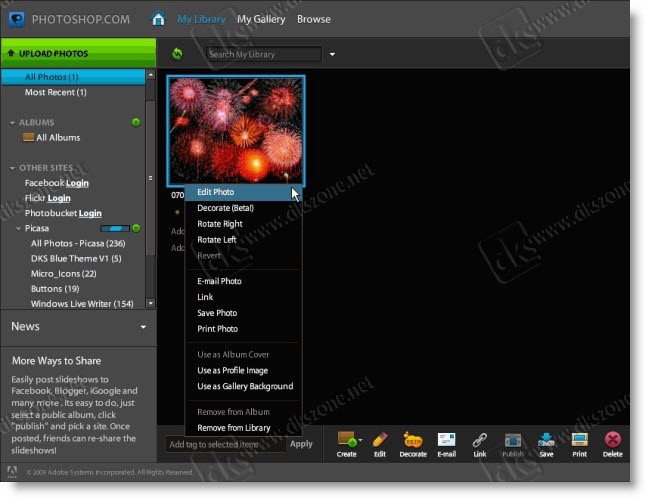Click the Picasa sync progress bar
Image resolution: width=646 pixels, height=498 pixels.
(x=115, y=228)
